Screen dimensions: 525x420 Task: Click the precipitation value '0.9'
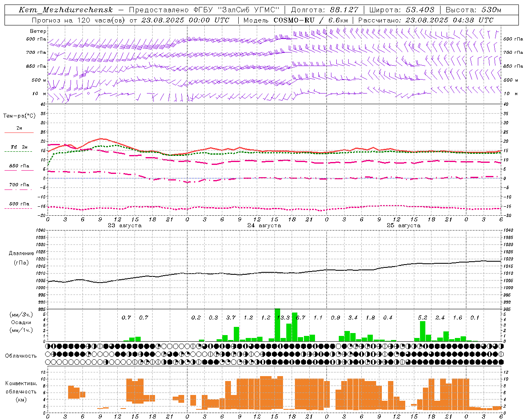pyautogui.click(x=336, y=318)
